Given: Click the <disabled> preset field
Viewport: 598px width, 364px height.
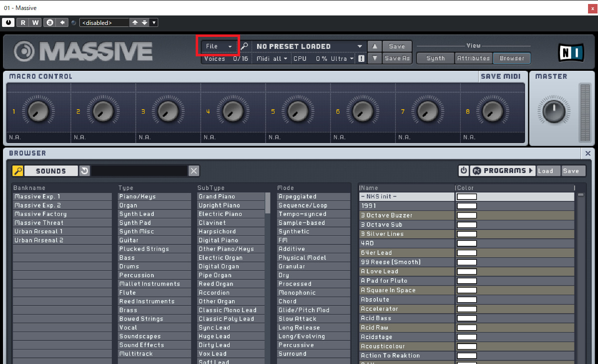Looking at the screenshot, I should tap(104, 22).
